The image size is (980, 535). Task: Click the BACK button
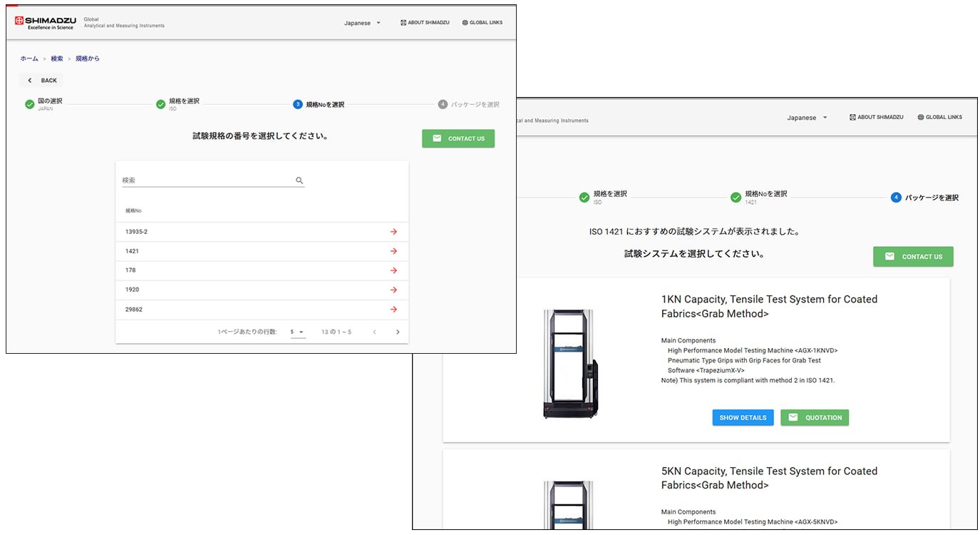41,81
